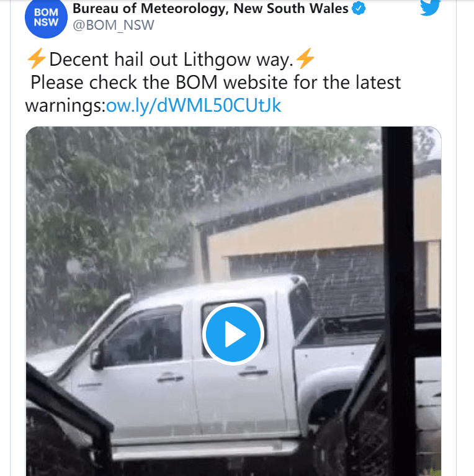The height and width of the screenshot is (476, 474).
Task: Click the ute's front door handle
Action: 170,378
